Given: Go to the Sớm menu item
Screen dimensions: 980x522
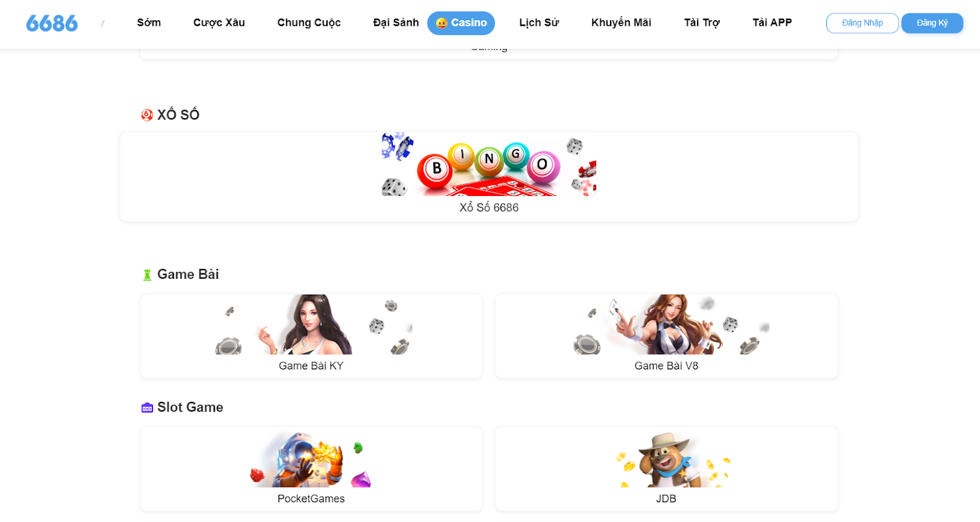Looking at the screenshot, I should pyautogui.click(x=149, y=23).
